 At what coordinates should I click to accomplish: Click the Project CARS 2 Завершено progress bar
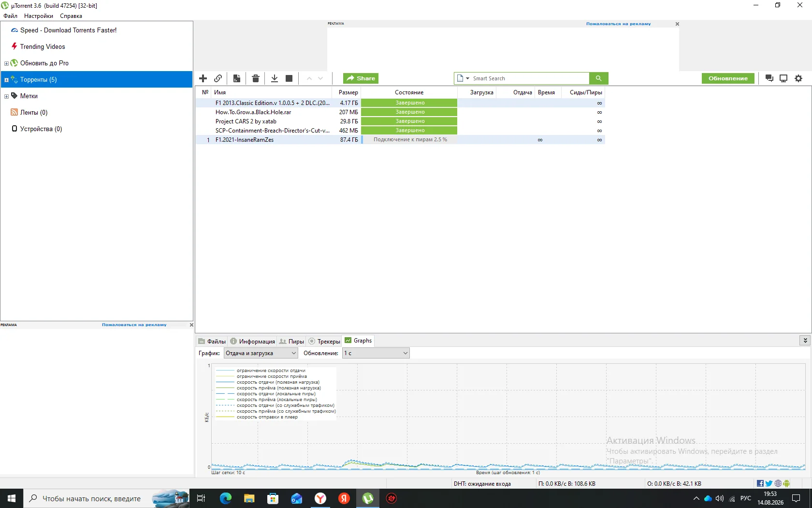(x=409, y=121)
